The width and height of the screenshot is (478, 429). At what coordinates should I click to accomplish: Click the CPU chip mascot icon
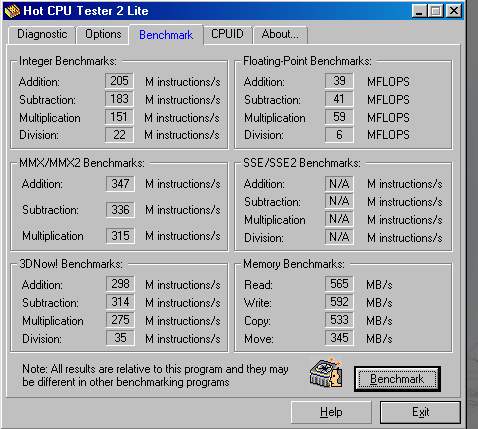point(326,373)
